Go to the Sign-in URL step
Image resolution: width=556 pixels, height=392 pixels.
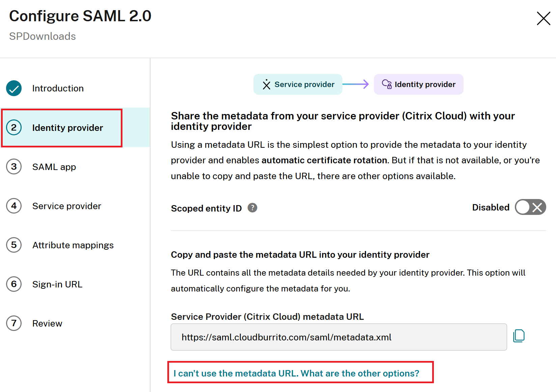click(57, 284)
